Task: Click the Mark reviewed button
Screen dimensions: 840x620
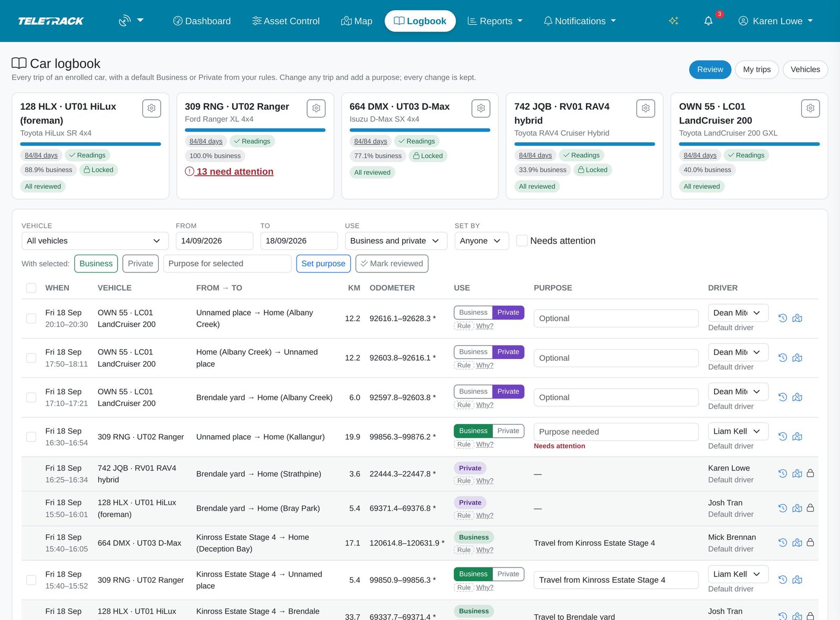Action: point(392,264)
